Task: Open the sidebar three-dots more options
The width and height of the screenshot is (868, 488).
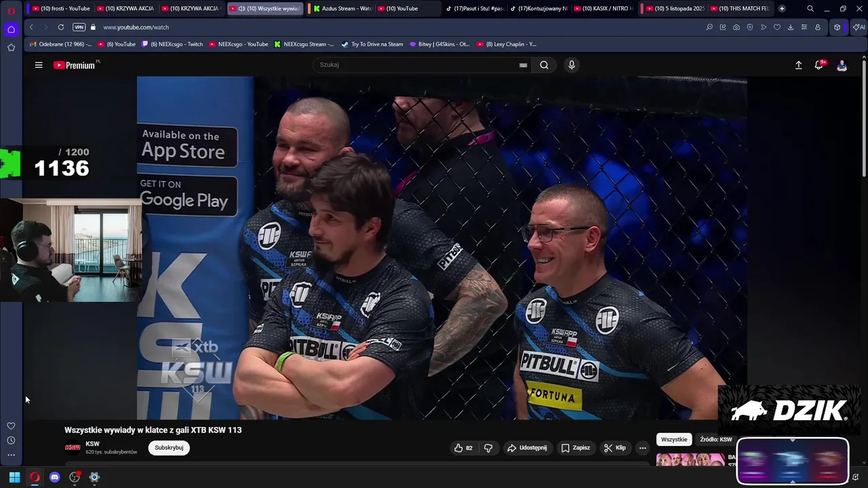Action: pyautogui.click(x=11, y=455)
